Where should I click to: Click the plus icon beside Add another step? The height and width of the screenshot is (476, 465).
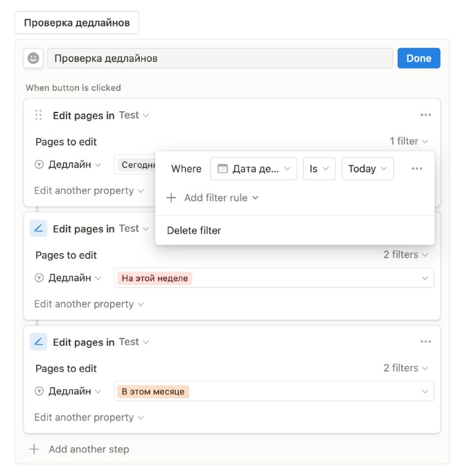pyautogui.click(x=34, y=449)
